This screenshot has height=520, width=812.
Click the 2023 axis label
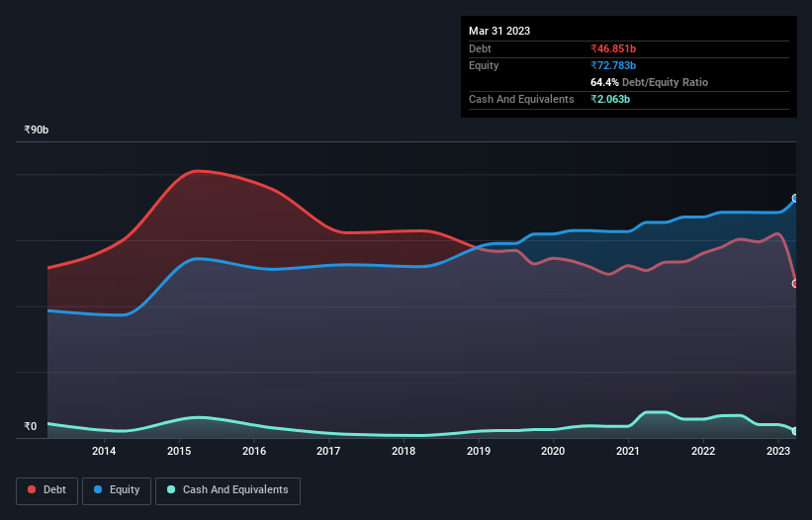pyautogui.click(x=778, y=451)
